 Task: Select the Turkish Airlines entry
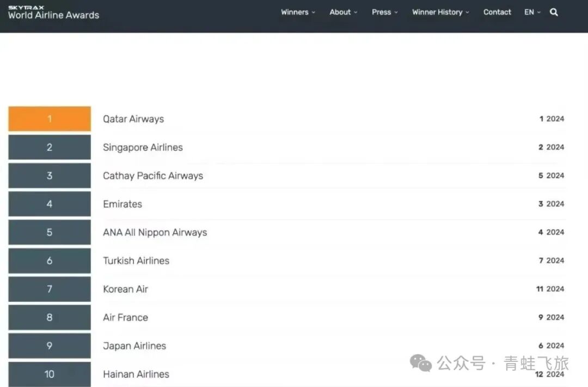136,261
